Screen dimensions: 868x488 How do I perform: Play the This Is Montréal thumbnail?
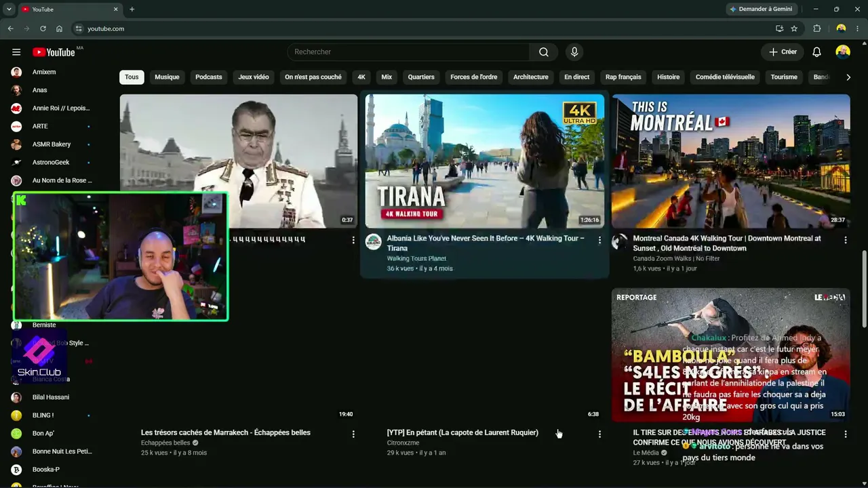[730, 161]
